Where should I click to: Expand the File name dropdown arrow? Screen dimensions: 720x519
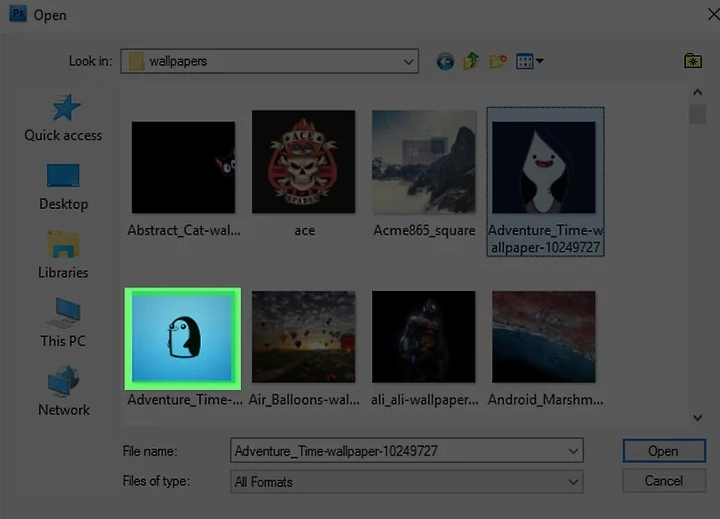click(573, 451)
